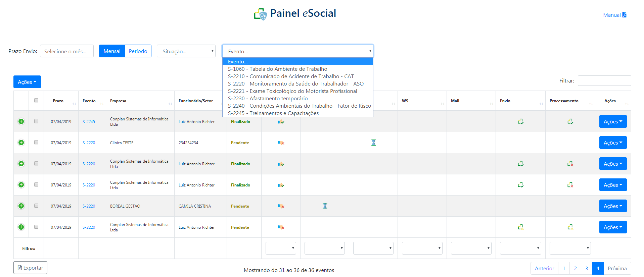Check the box for the Clinica TESTE row
Image resolution: width=644 pixels, height=277 pixels.
36,142
